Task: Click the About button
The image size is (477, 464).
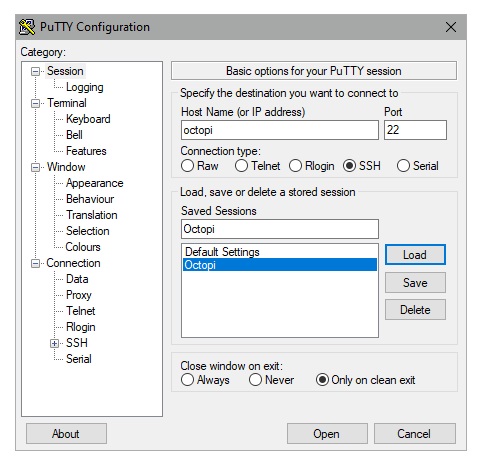Action: click(x=66, y=434)
